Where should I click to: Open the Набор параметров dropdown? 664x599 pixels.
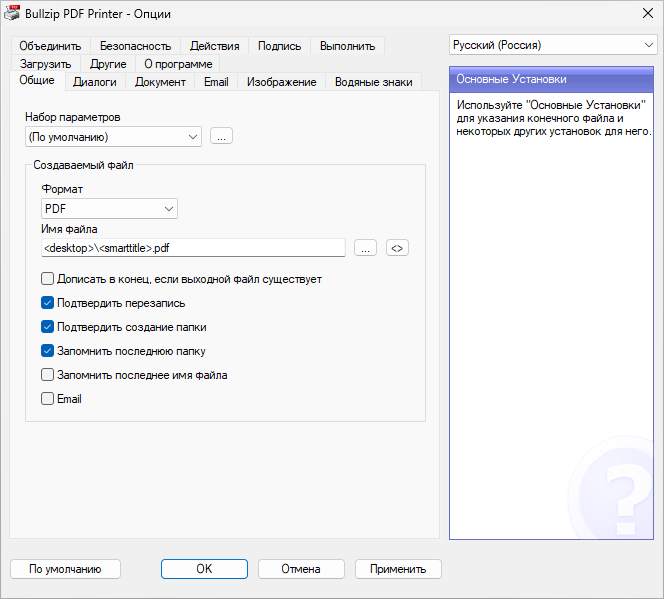(x=113, y=137)
